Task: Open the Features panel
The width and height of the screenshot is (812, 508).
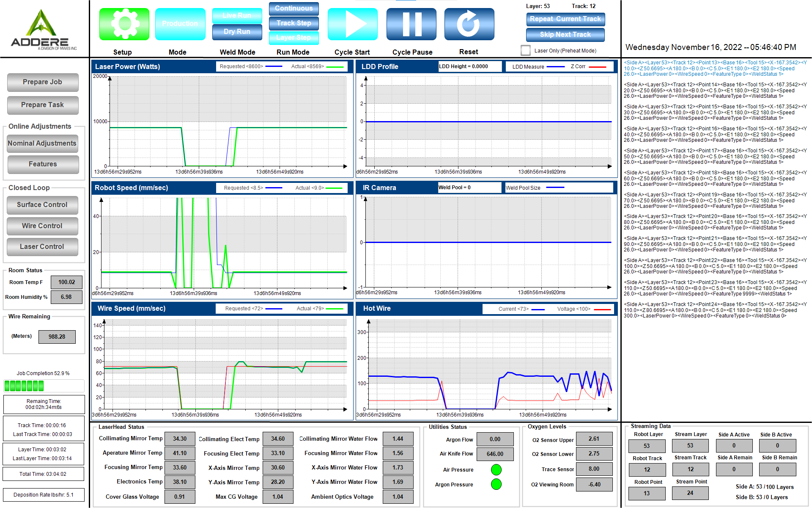Action: [x=42, y=164]
